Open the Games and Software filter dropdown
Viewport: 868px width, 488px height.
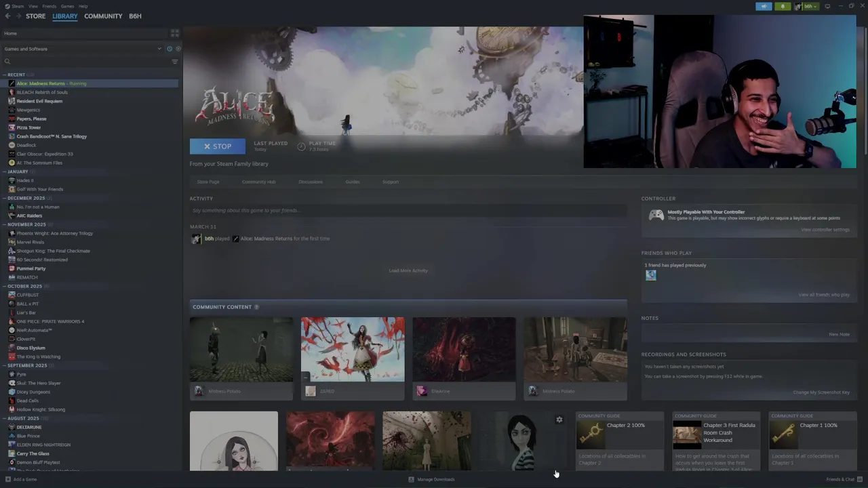pos(83,49)
